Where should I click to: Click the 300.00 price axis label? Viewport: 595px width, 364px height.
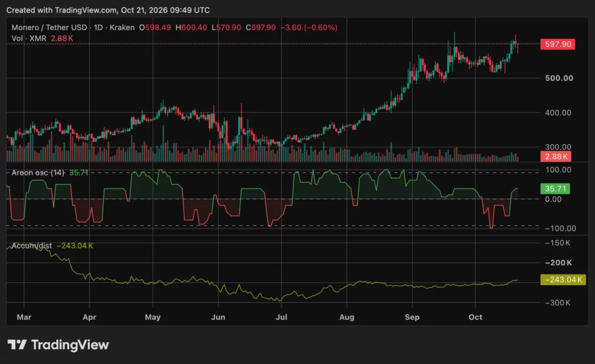pyautogui.click(x=558, y=147)
